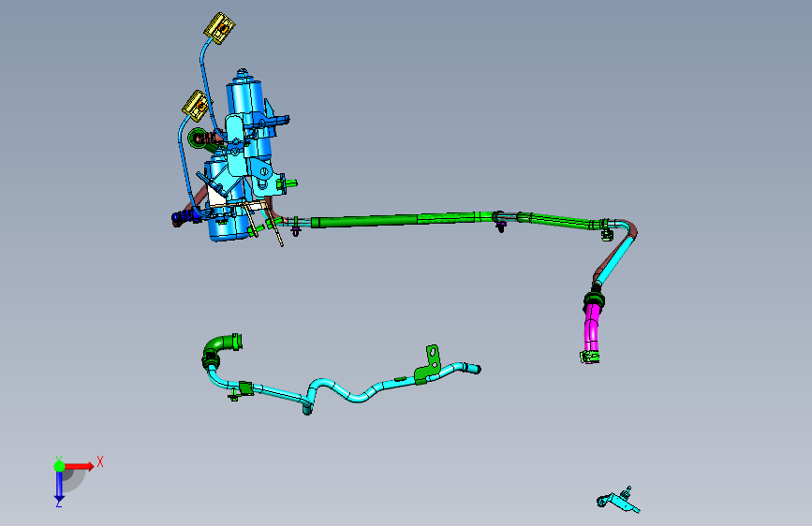Select the dark green clamp above magenta hose
812x526 pixels.
[595, 299]
